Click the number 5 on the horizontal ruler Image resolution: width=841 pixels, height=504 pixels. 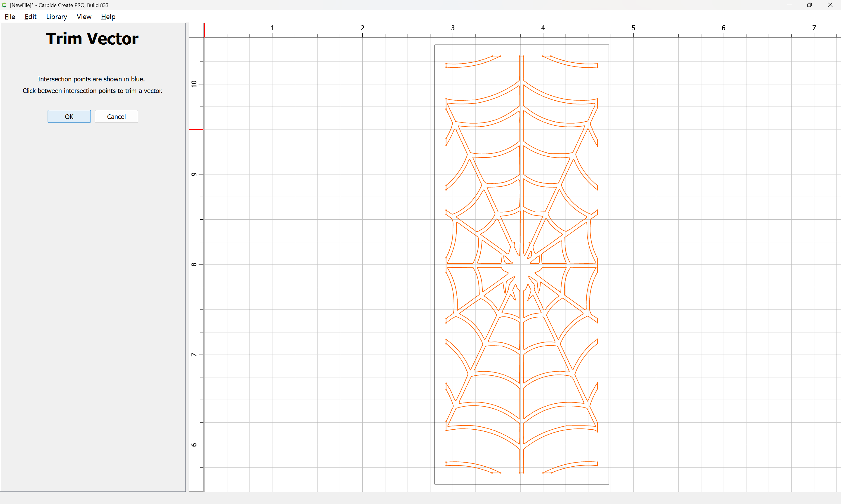pos(633,28)
